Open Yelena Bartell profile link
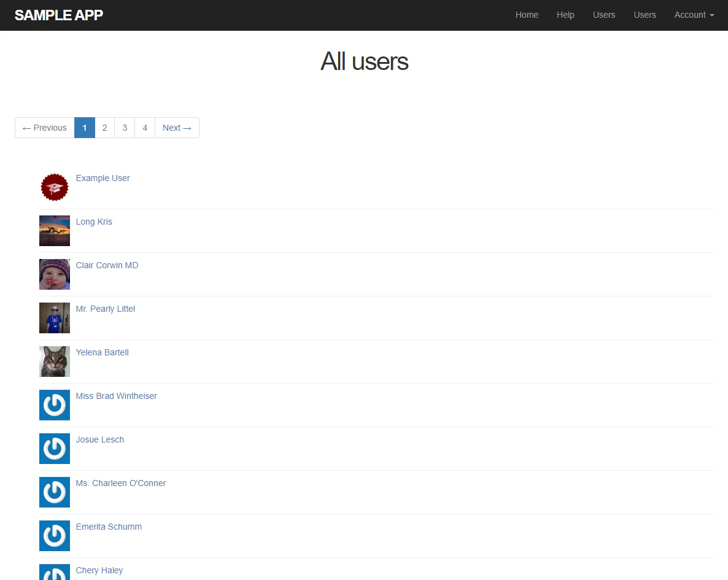The width and height of the screenshot is (728, 580). coord(102,352)
